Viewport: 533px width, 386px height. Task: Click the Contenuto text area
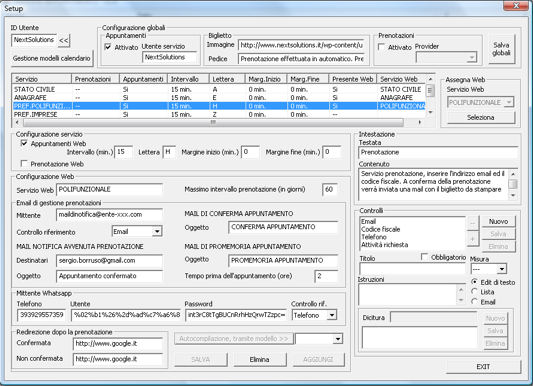pos(434,185)
